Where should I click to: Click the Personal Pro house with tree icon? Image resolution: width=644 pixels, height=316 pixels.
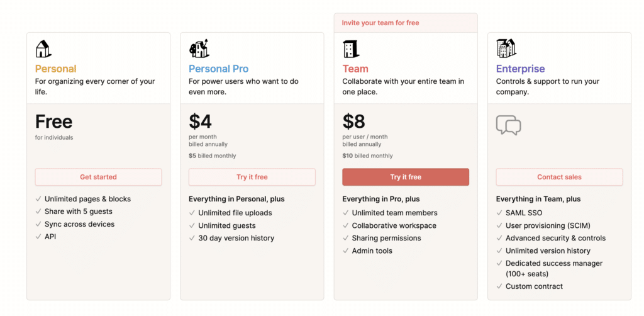tap(199, 49)
